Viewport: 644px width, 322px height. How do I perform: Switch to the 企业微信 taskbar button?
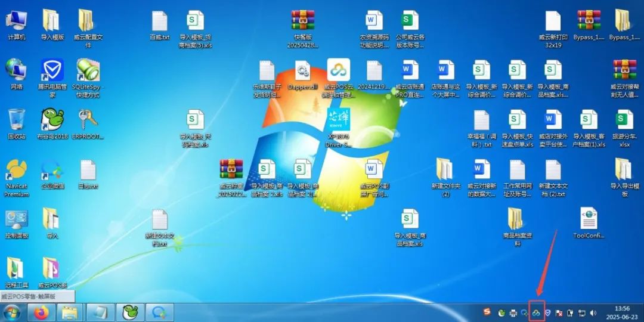pos(160,313)
